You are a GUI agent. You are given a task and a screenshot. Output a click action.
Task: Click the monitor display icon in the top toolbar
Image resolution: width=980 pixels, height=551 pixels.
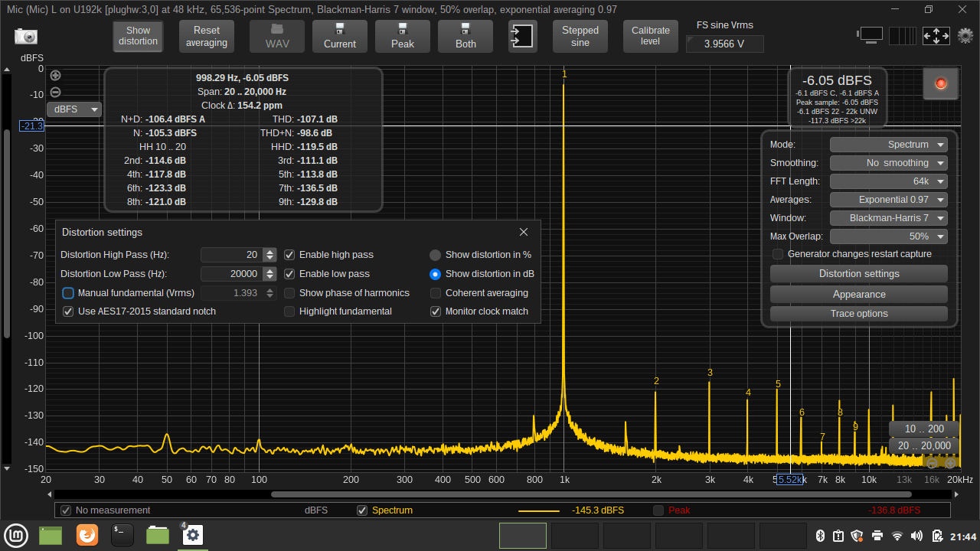(x=870, y=35)
